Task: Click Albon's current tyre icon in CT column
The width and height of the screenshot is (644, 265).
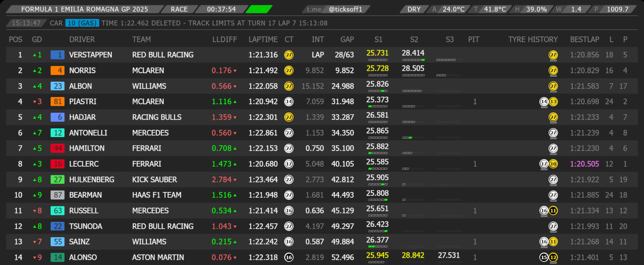Action: pos(289,86)
